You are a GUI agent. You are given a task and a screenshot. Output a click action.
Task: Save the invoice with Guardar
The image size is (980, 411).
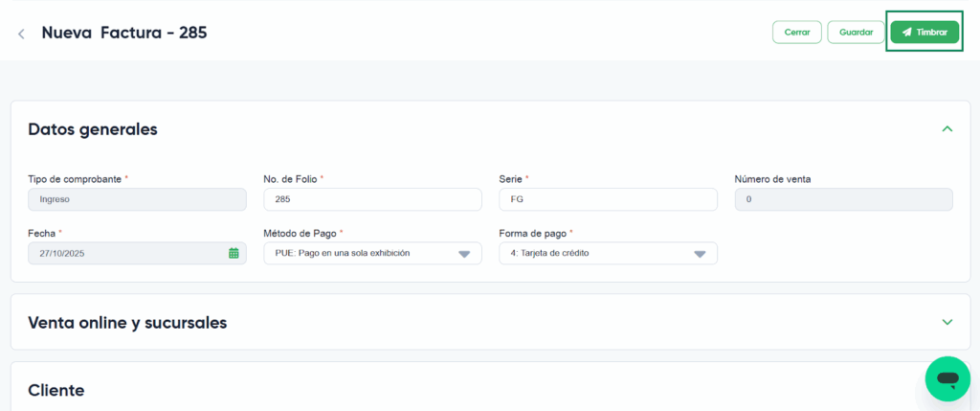(x=856, y=33)
